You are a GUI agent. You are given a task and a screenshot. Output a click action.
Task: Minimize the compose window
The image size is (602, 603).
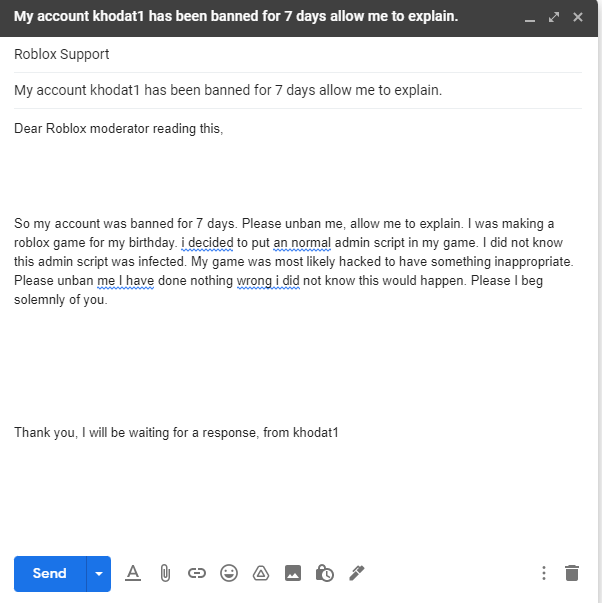[x=530, y=18]
